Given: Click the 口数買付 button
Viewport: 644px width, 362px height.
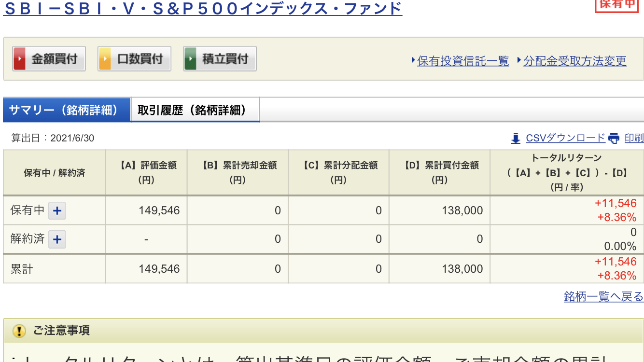Looking at the screenshot, I should pyautogui.click(x=134, y=59).
